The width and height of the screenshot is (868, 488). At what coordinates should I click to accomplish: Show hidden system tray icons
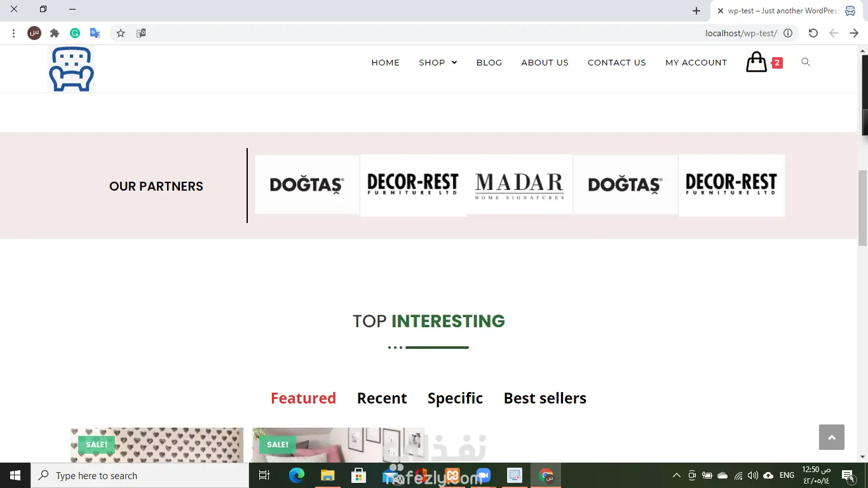(676, 475)
